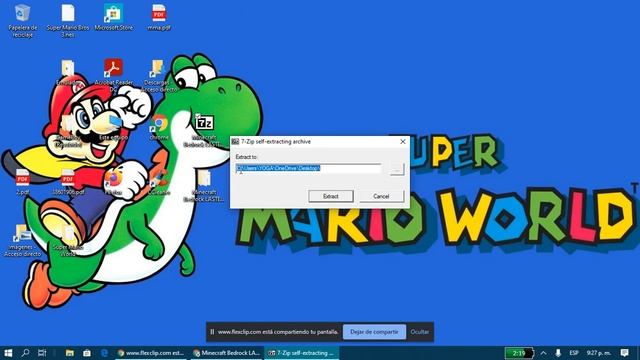Screen dimensions: 640x360
Task: Open the clock showing 9:27 p. m.
Action: [x=598, y=353]
